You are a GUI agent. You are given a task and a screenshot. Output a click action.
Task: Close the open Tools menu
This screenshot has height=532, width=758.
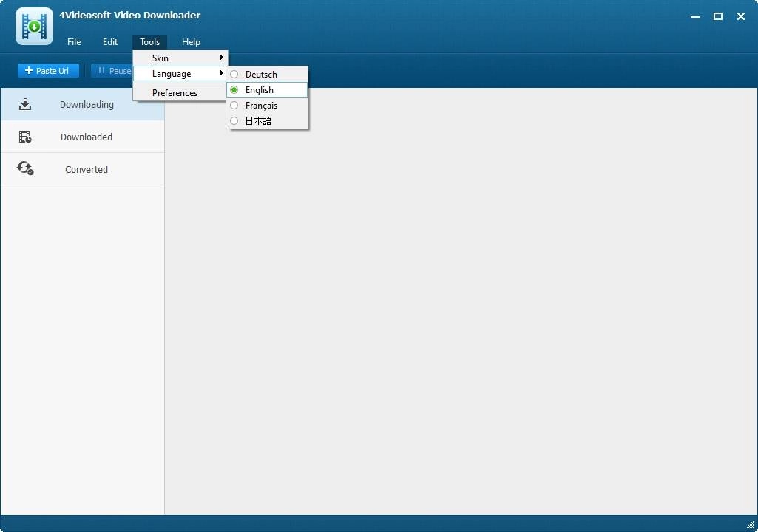[149, 42]
